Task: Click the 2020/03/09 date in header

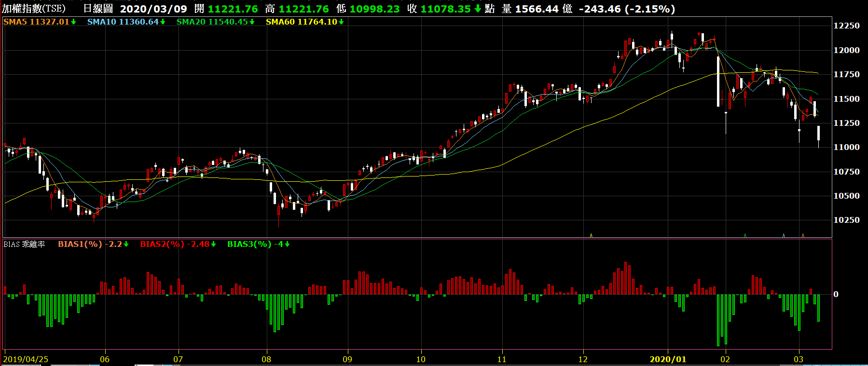Action: [153, 9]
